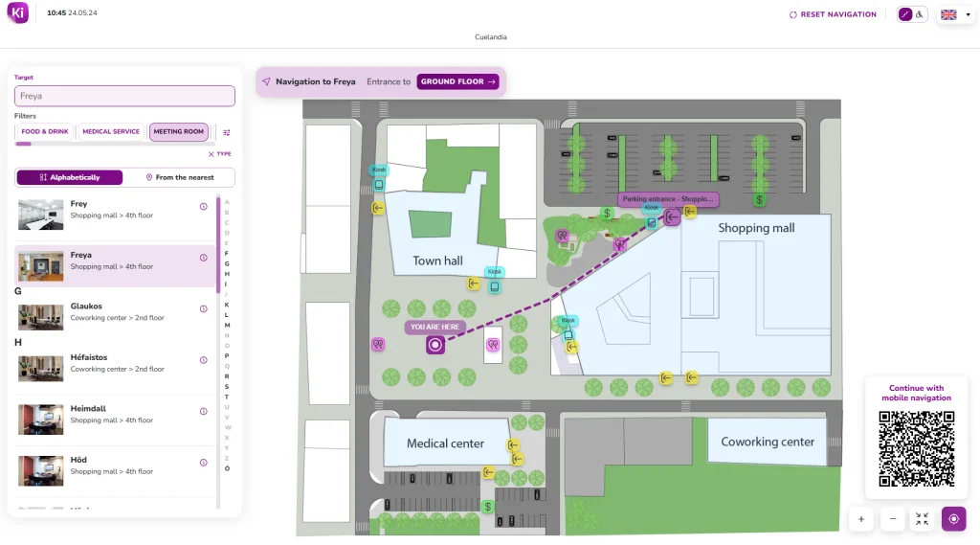Click the map zoom in plus button
980x545 pixels.
tap(860, 519)
